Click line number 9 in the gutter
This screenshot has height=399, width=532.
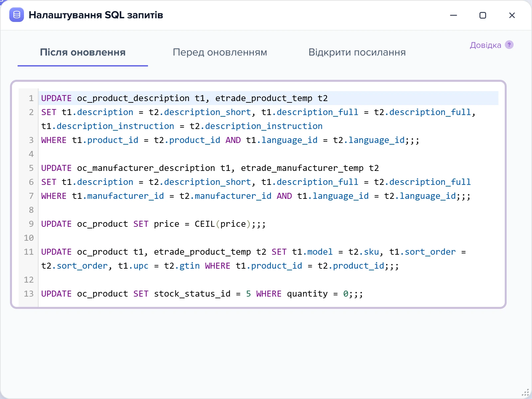point(31,224)
